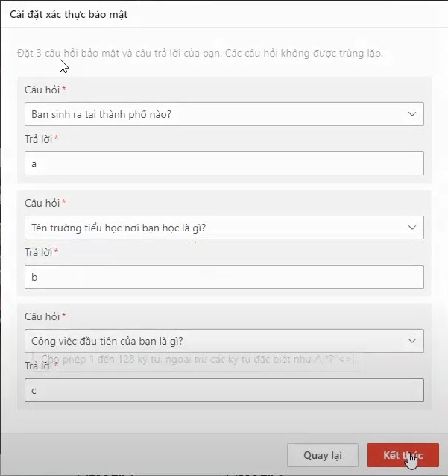
Task: Click the chevron arrow of the second question
Action: (412, 228)
